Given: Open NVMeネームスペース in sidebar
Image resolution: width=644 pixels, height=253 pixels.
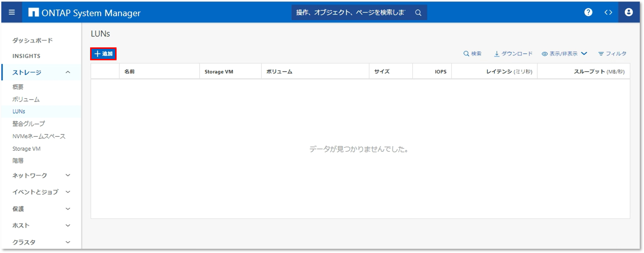Looking at the screenshot, I should coord(39,136).
